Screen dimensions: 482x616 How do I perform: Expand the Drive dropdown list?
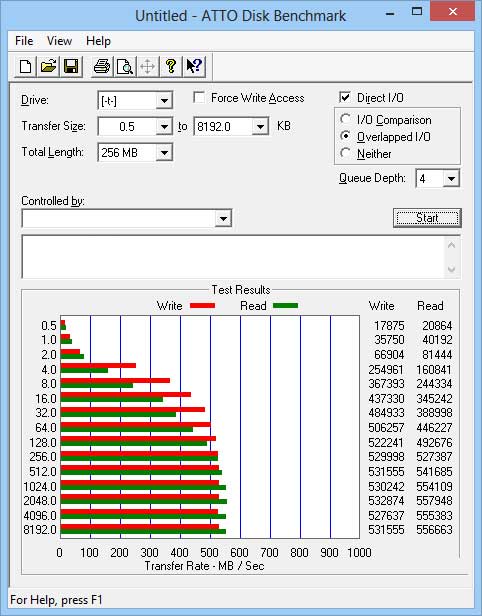(164, 101)
